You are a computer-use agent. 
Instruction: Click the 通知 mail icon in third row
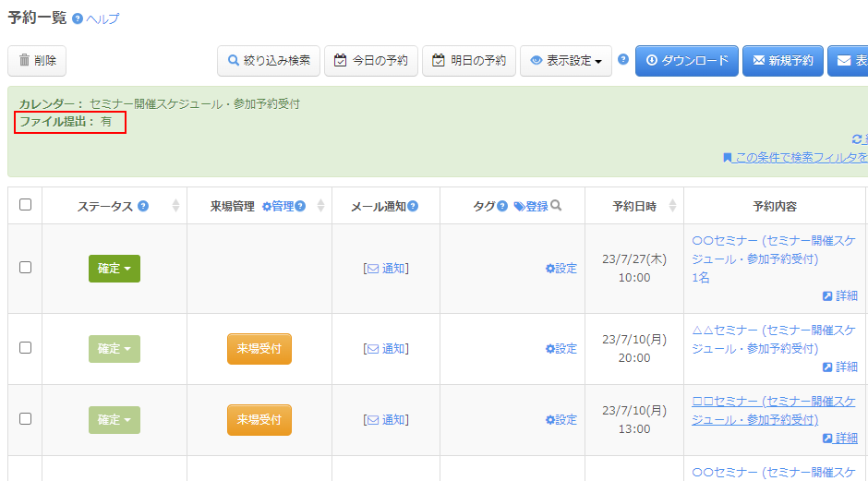373,419
